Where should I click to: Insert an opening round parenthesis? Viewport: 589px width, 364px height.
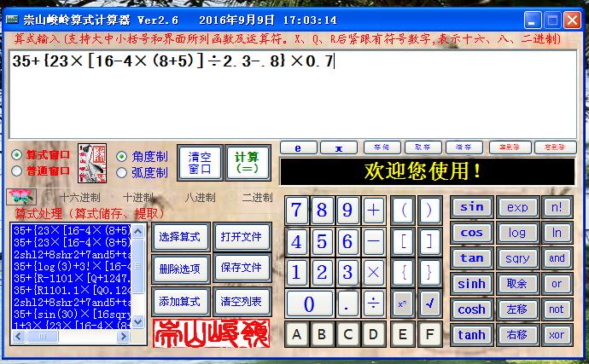coord(403,210)
